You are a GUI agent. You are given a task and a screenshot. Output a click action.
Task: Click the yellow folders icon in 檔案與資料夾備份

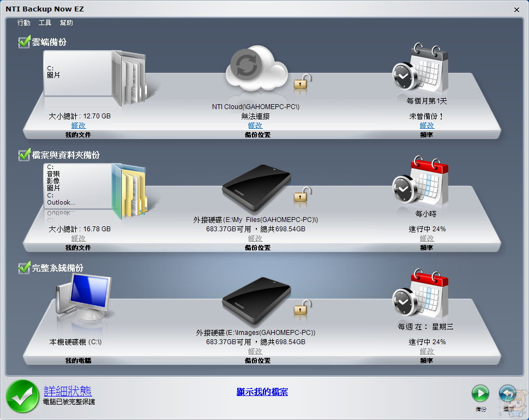pyautogui.click(x=130, y=190)
